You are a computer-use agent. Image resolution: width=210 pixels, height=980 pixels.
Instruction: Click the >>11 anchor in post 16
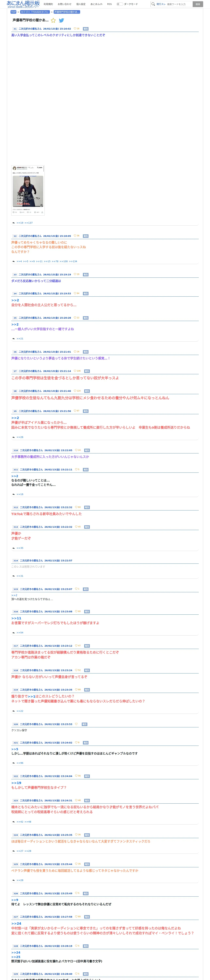[16, 618]
